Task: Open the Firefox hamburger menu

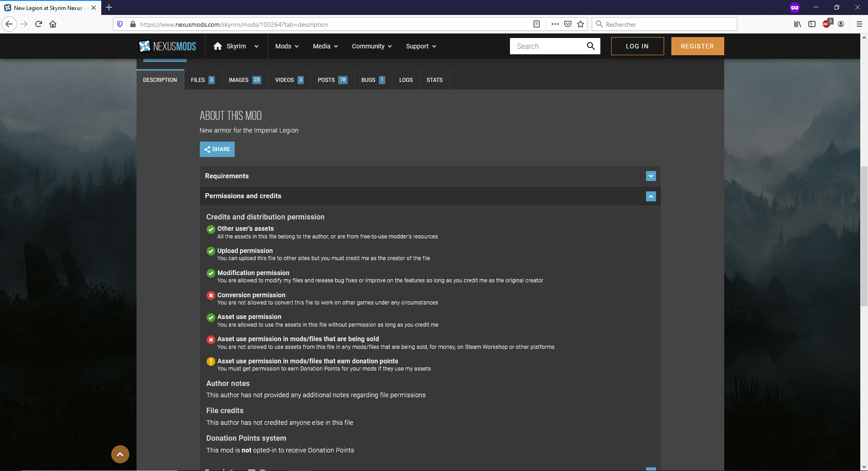Action: tap(859, 24)
